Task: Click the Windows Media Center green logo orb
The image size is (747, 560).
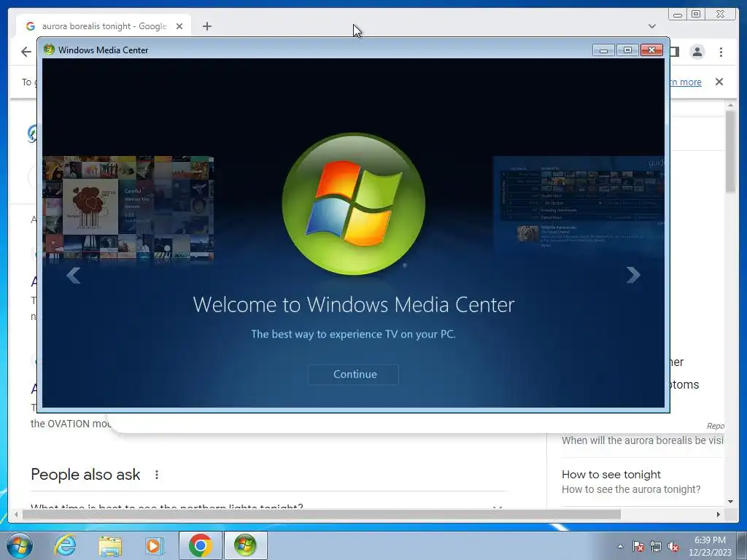Action: 354,204
